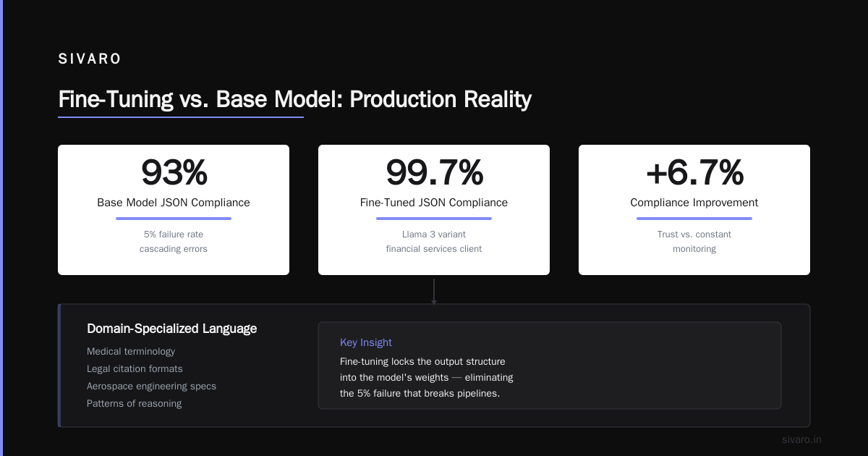Click '5% failure rate' text
The height and width of the screenshot is (456, 868).
coord(174,235)
